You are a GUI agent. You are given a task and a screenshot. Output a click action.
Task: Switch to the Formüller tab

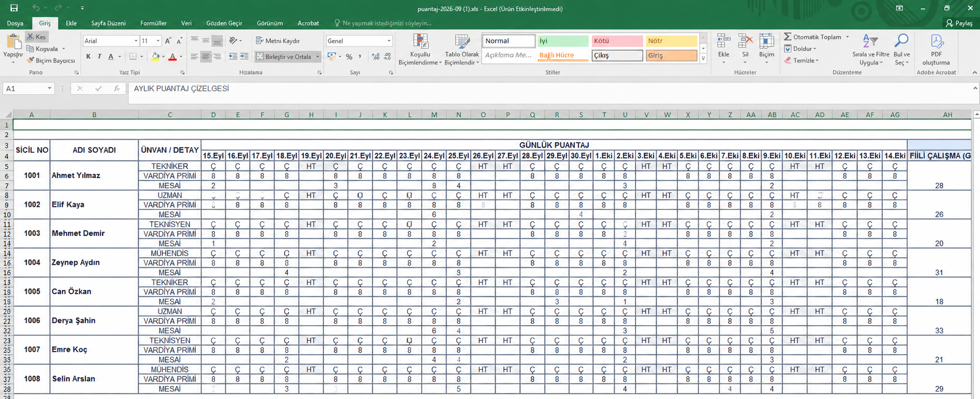point(154,23)
